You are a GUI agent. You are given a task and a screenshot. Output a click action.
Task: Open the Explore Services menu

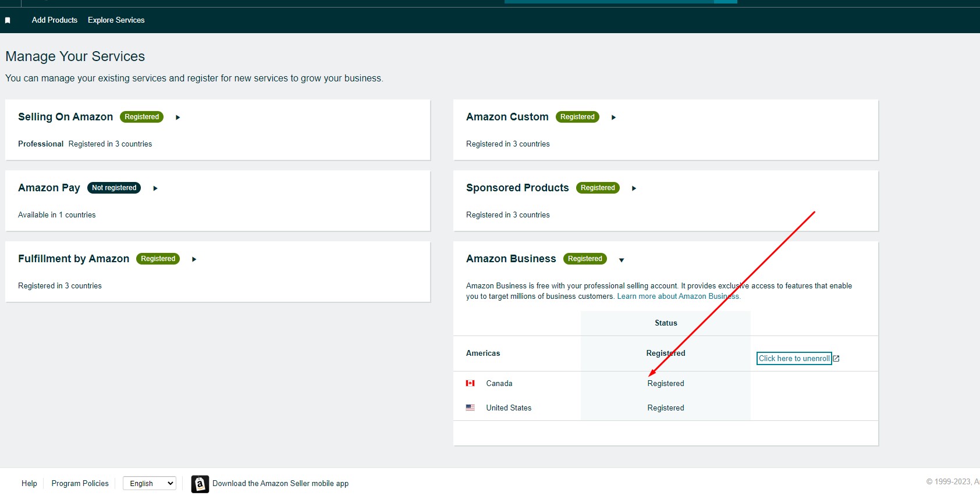tap(116, 20)
